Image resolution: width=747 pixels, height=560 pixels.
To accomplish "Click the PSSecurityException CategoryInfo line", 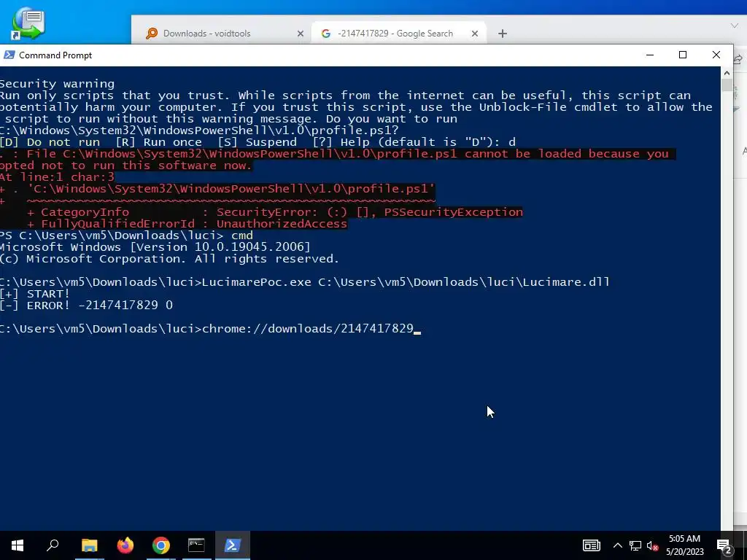I will 275,212.
